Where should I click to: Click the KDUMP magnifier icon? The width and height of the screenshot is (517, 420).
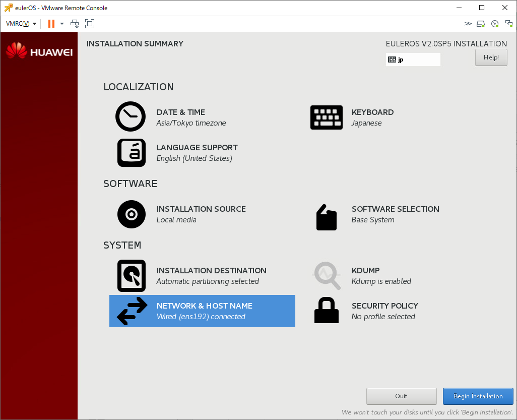tap(327, 275)
